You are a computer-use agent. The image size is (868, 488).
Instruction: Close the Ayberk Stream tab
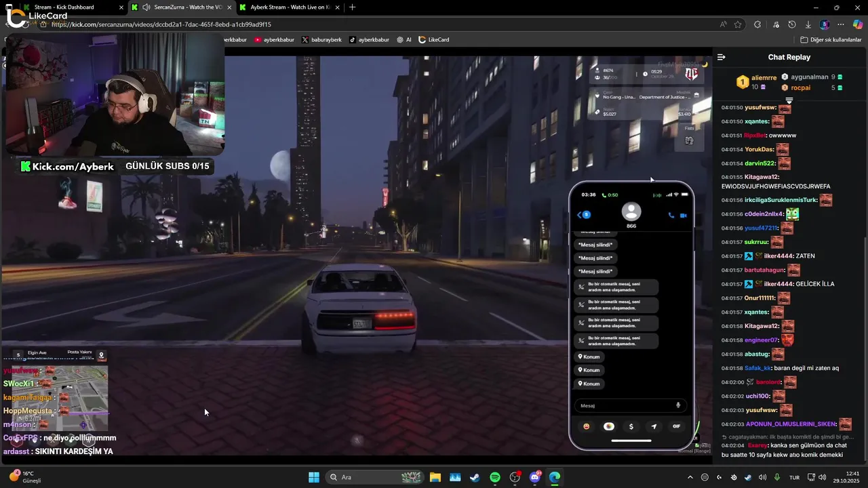pos(337,7)
